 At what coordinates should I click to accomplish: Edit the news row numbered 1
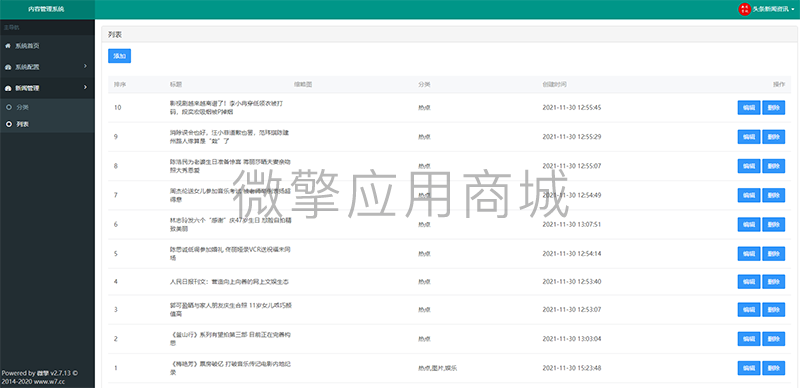point(748,368)
